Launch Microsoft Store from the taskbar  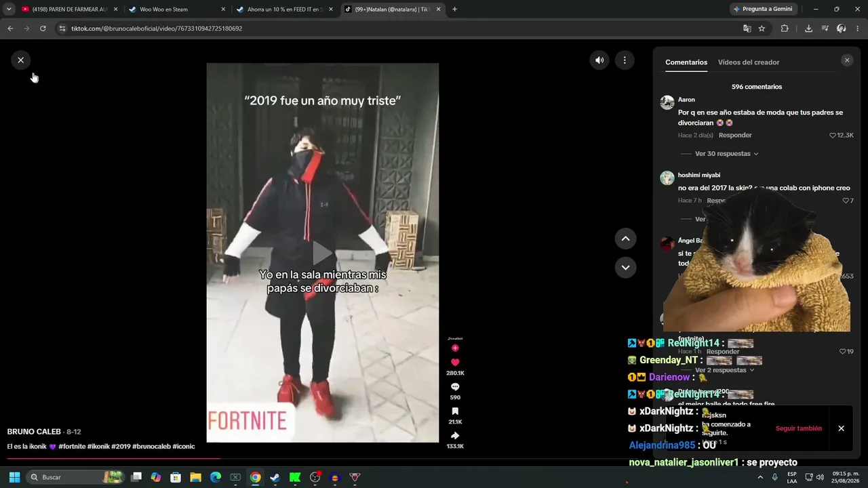pos(176,477)
